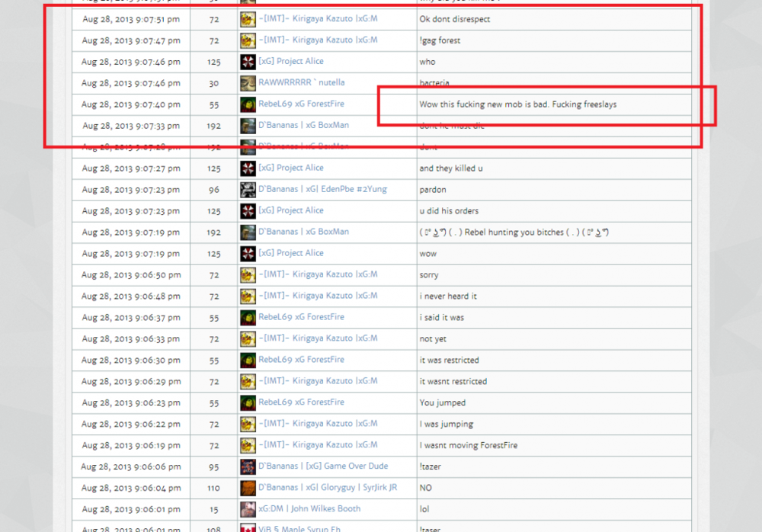
Task: Click ForestFire avatar beside 'i said it was'
Action: pos(248,318)
